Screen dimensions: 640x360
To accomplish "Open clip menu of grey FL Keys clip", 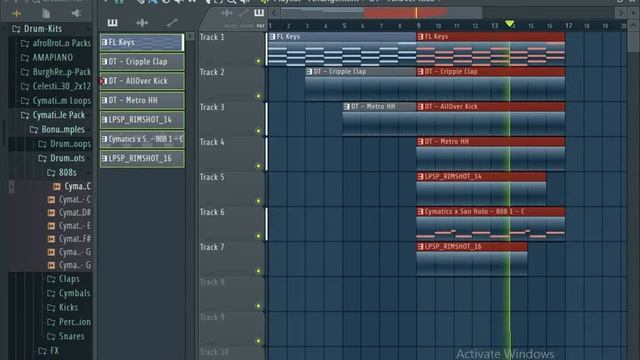I will click(x=272, y=37).
